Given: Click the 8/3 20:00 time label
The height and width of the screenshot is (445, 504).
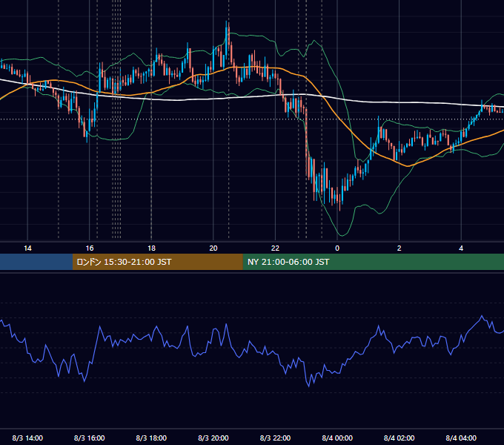Looking at the screenshot, I should 213,438.
